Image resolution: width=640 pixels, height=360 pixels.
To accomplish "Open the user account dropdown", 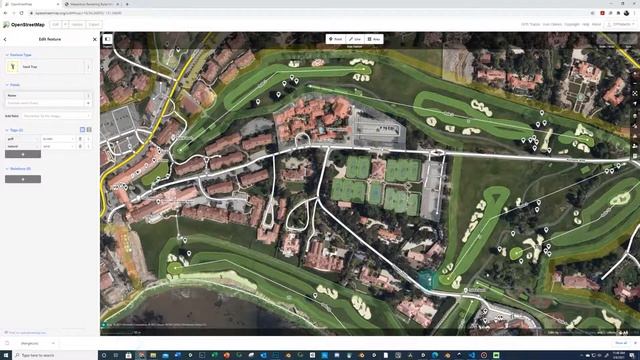I will click(x=621, y=24).
